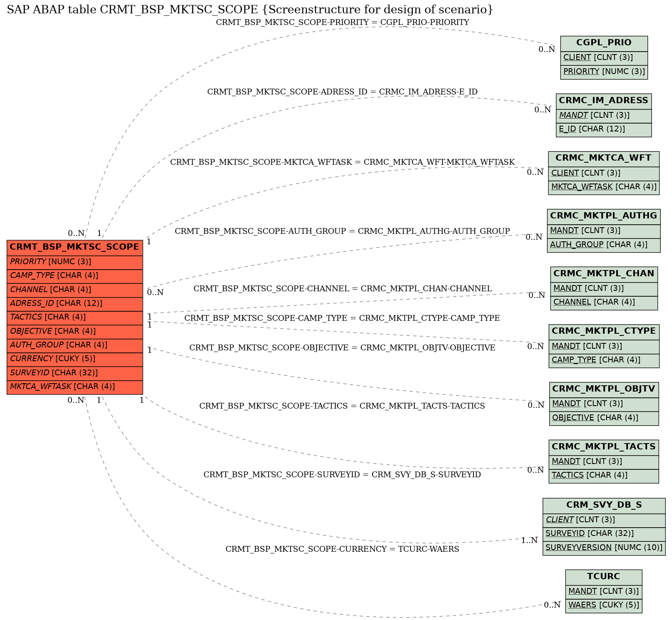672x620 pixels.
Task: Open the CRMC_MKTPL_CTYPE table header
Action: (x=604, y=332)
